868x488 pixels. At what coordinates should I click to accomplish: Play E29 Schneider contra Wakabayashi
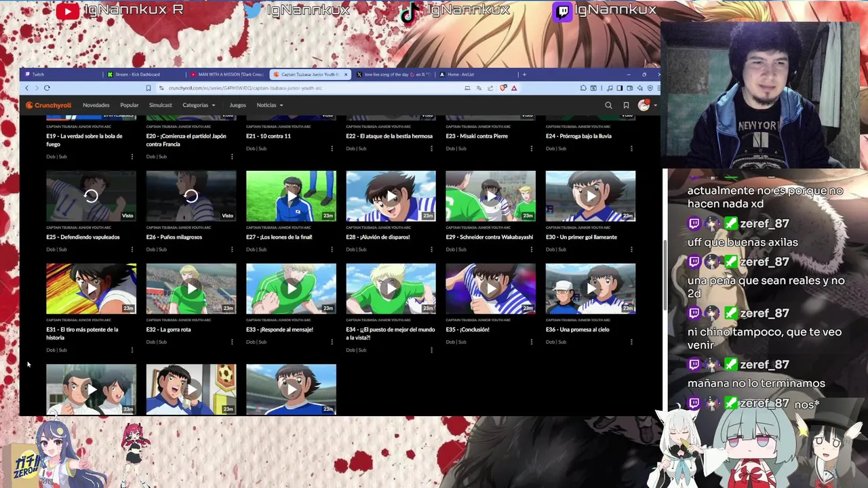click(x=490, y=196)
